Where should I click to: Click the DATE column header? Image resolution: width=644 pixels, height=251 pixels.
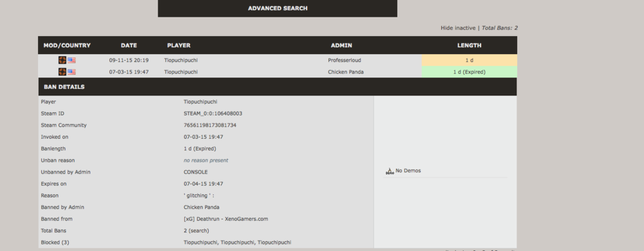(129, 45)
